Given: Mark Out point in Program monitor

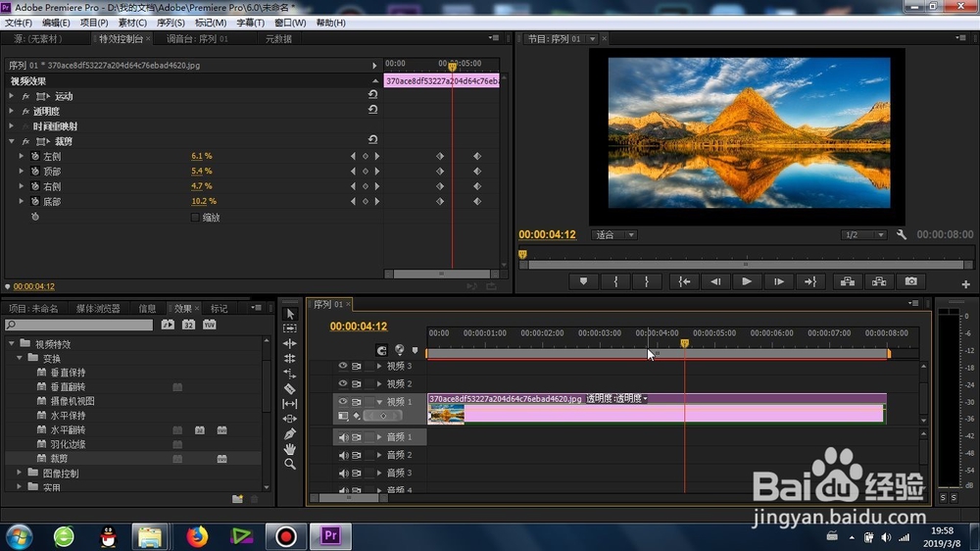Looking at the screenshot, I should (647, 281).
